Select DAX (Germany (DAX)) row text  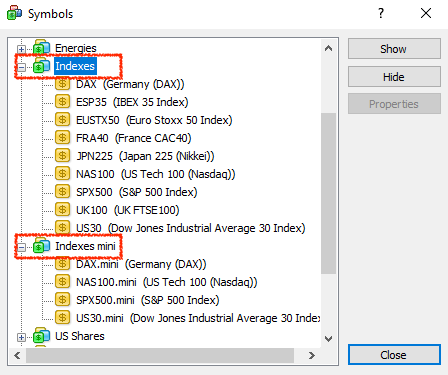coord(130,84)
